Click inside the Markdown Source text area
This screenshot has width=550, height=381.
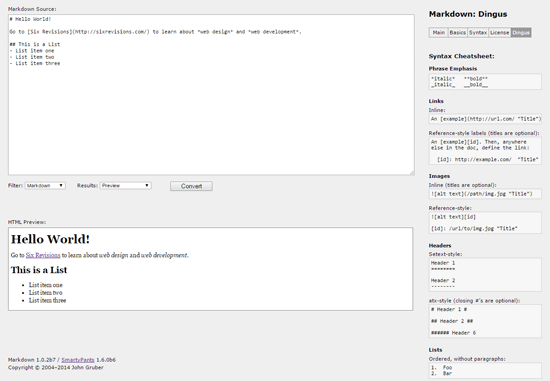point(211,95)
